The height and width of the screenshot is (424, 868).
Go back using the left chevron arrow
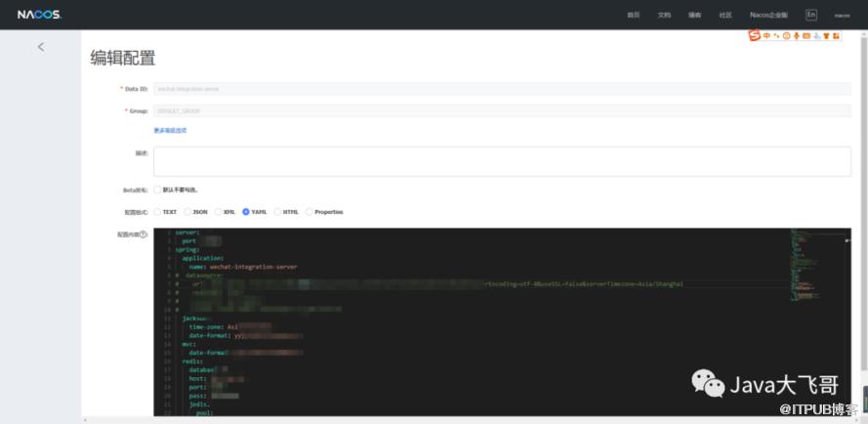click(x=40, y=46)
